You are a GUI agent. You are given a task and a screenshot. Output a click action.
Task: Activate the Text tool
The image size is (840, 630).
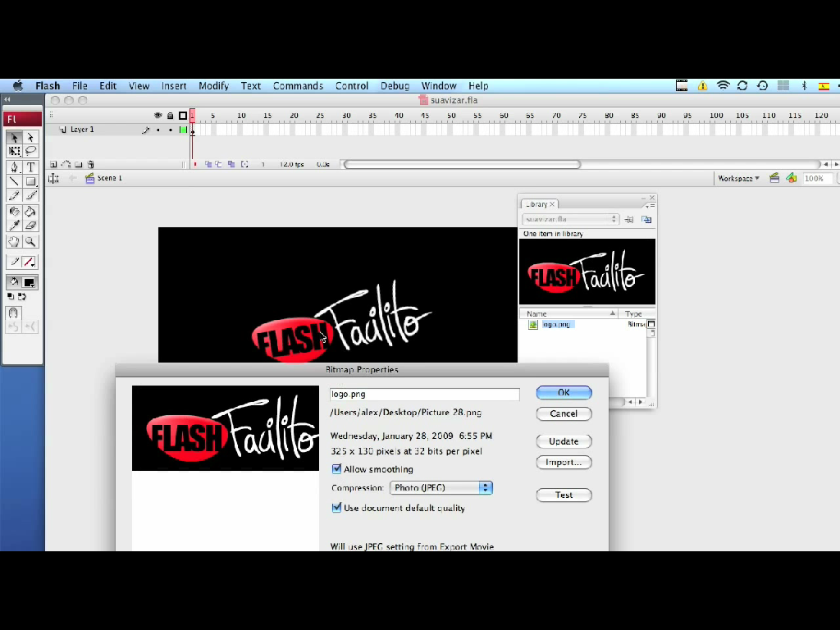[x=30, y=167]
